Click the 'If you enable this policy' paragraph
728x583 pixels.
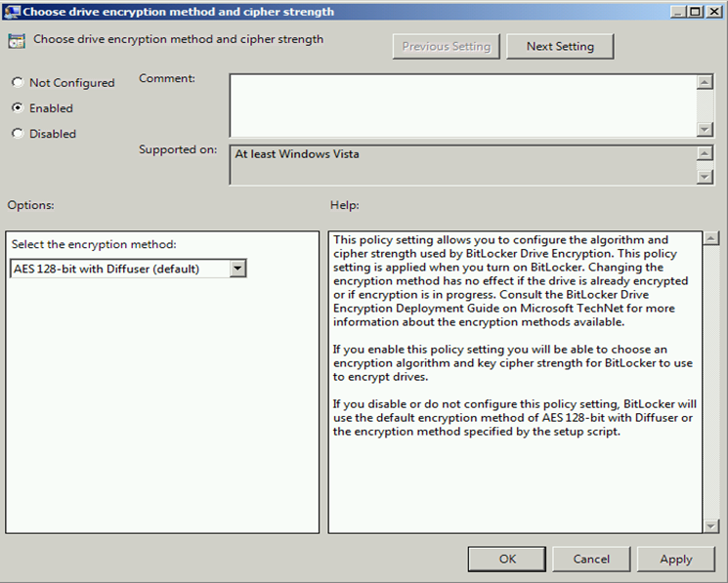[513, 362]
